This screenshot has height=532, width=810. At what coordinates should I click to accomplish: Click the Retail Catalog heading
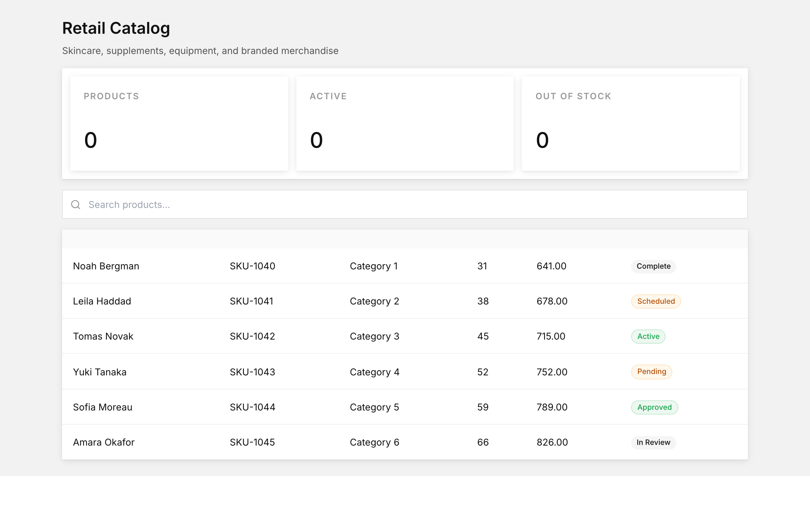(116, 28)
